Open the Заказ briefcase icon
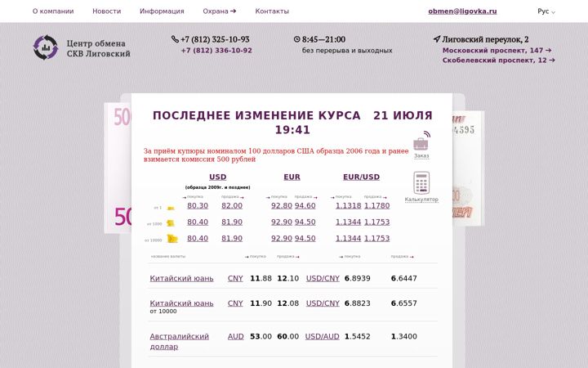 (x=421, y=145)
